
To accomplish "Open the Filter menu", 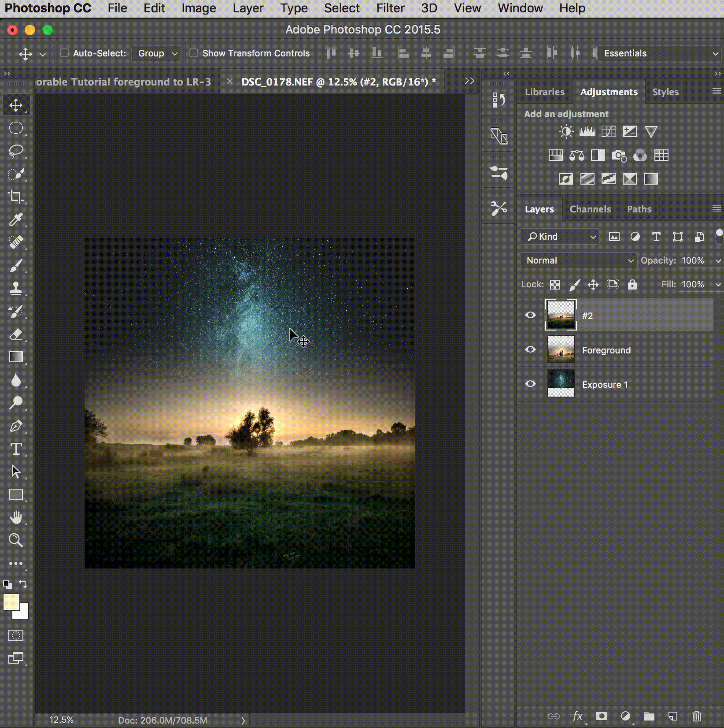I will [390, 8].
